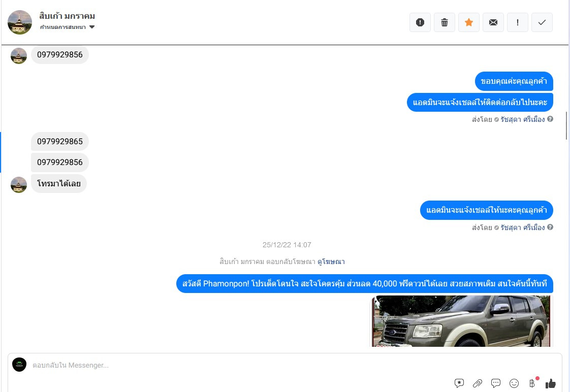Open the quick replies speech-bubble icon

pos(495,383)
